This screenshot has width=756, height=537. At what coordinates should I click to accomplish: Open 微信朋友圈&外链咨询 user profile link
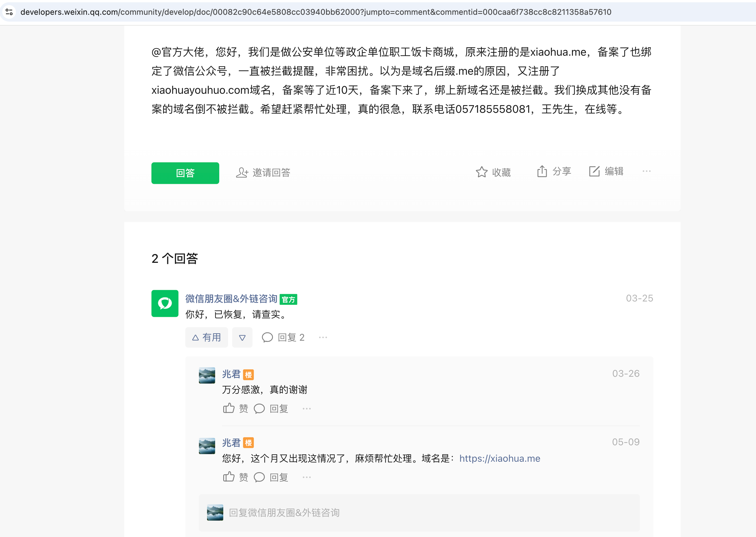pos(231,299)
